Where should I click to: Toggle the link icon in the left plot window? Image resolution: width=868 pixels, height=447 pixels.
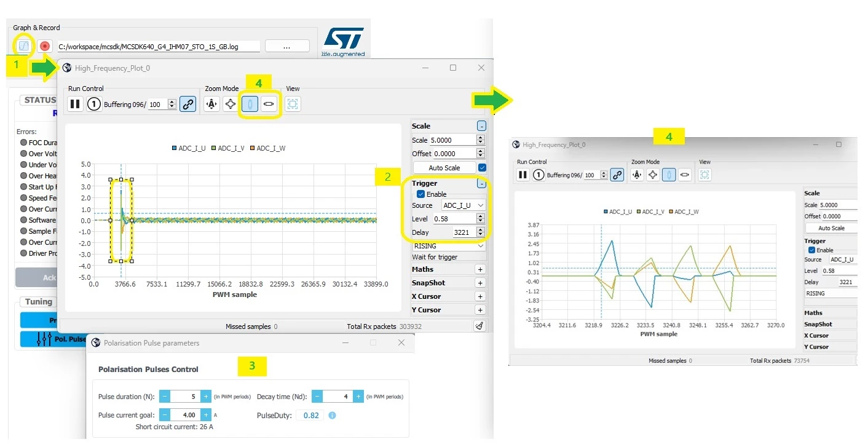(187, 104)
